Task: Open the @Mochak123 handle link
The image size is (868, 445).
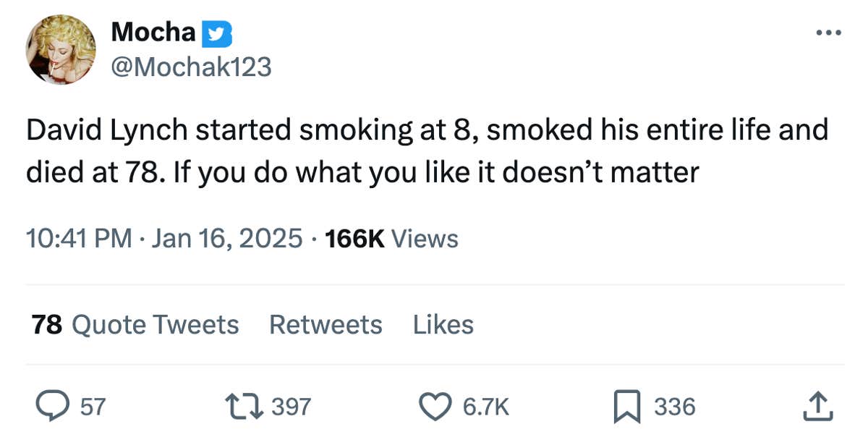Action: [x=191, y=67]
